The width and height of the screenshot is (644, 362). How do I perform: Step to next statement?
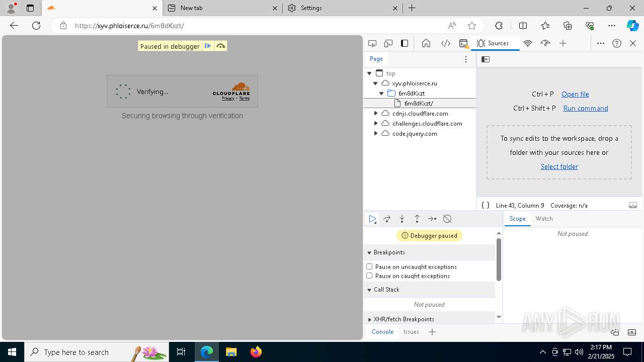(x=432, y=219)
